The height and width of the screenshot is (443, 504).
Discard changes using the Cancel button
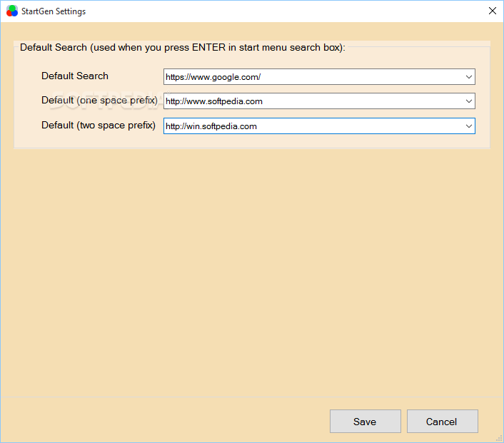click(443, 421)
